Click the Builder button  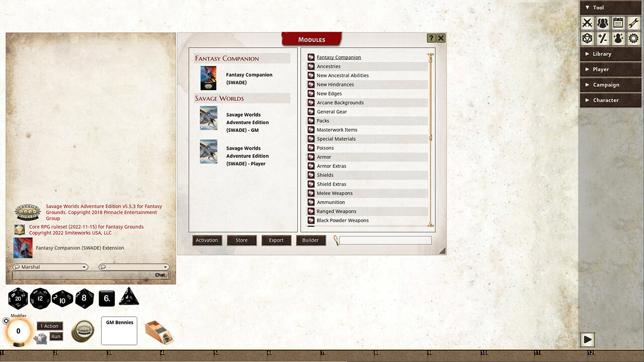coord(310,240)
